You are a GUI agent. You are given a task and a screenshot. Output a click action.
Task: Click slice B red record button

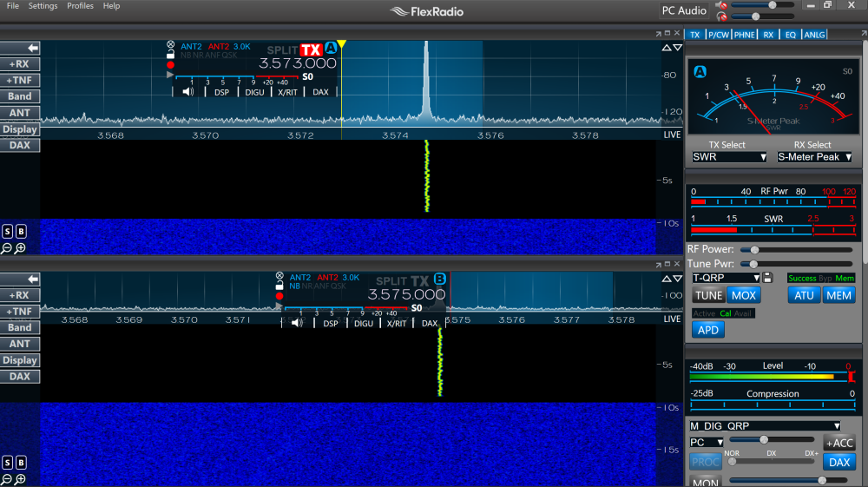pos(279,296)
